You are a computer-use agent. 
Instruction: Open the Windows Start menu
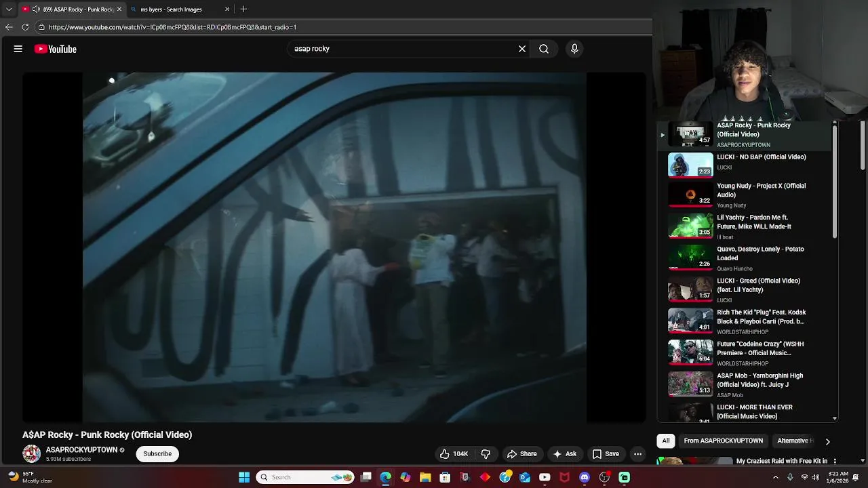point(244,477)
